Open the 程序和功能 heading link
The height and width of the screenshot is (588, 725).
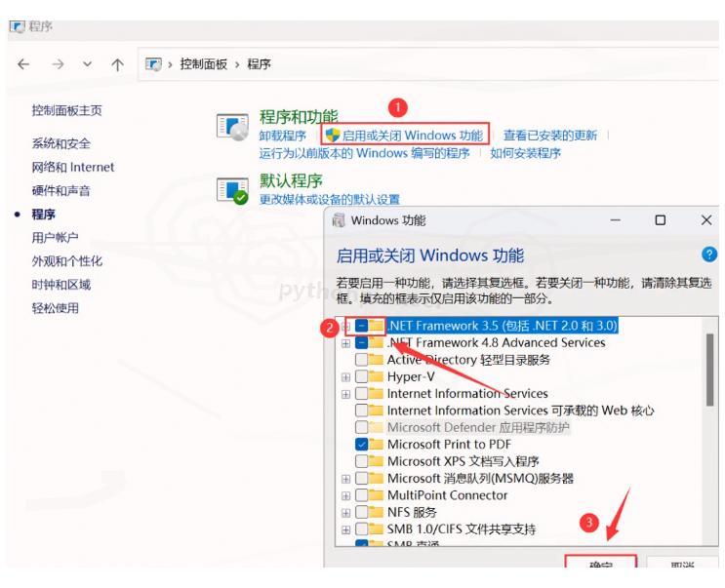(299, 116)
